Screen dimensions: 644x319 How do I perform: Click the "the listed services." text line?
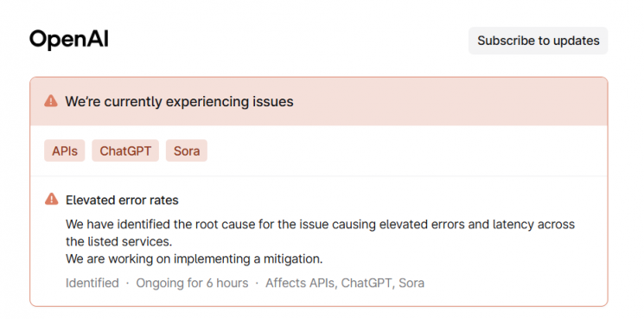pos(118,242)
